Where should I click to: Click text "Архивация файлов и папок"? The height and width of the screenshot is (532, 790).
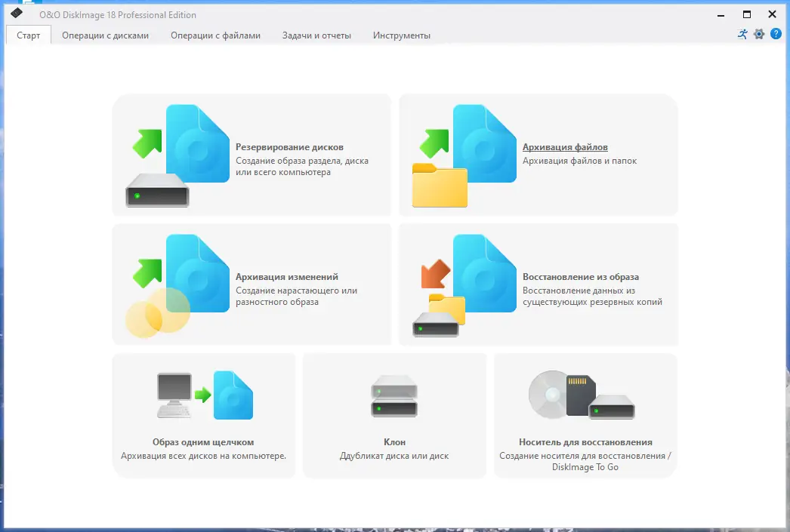[x=579, y=161]
